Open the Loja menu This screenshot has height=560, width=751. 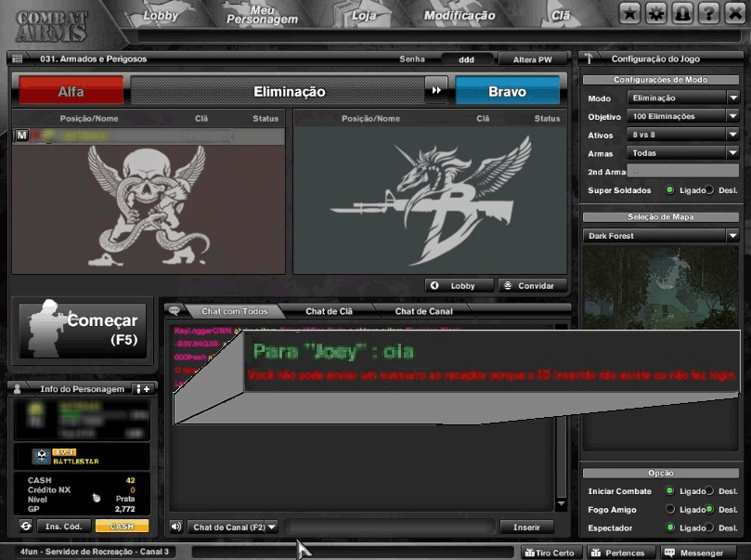click(364, 16)
